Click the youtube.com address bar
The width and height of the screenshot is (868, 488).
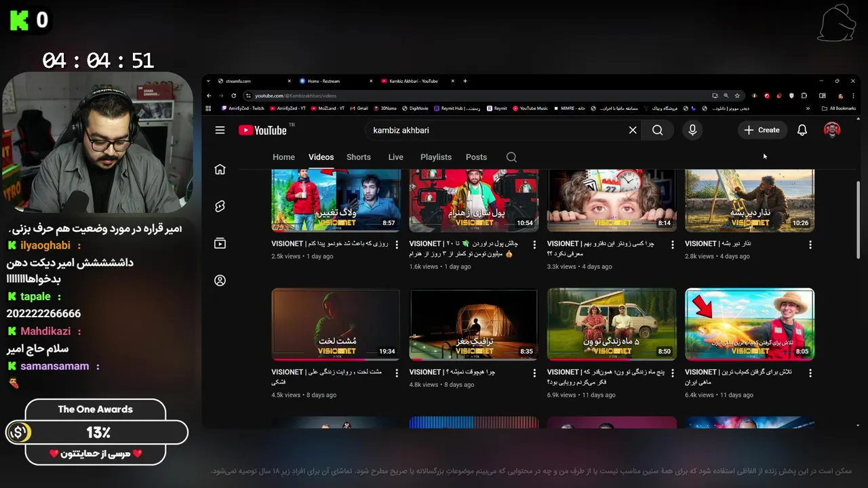coord(475,96)
